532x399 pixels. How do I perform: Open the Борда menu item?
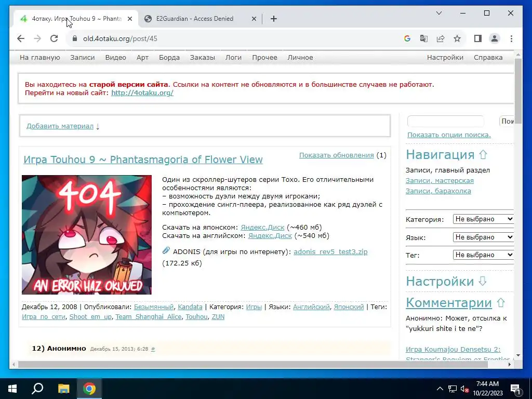[169, 57]
